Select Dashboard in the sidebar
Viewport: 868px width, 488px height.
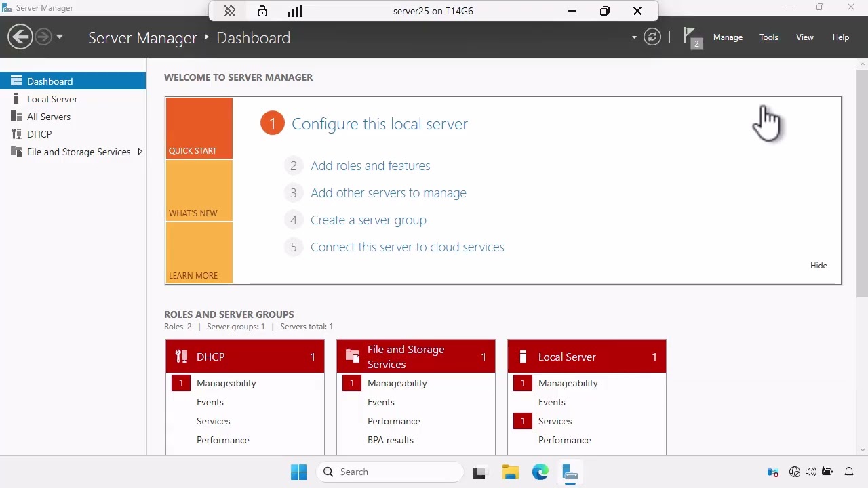73,81
